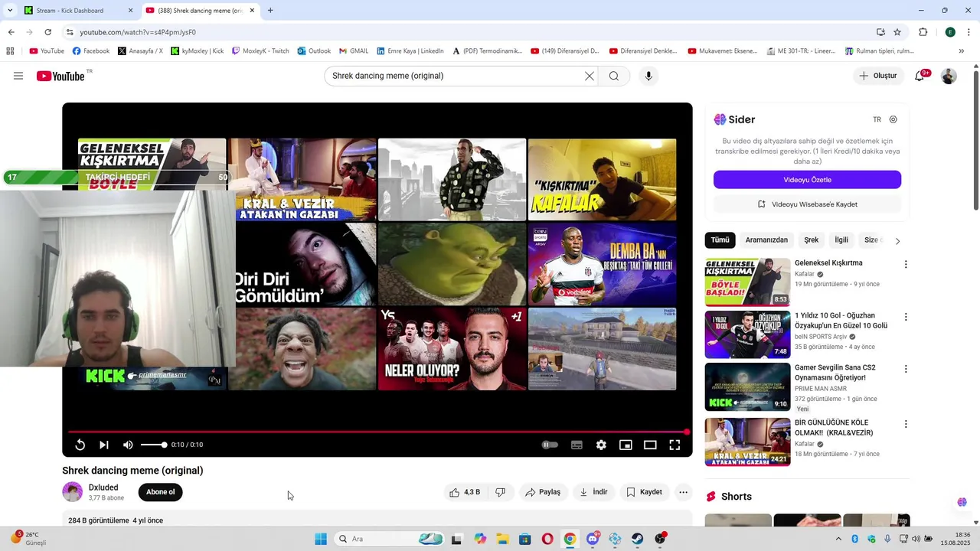The image size is (980, 551).
Task: Open the GMAIL bookmark
Action: click(x=354, y=51)
